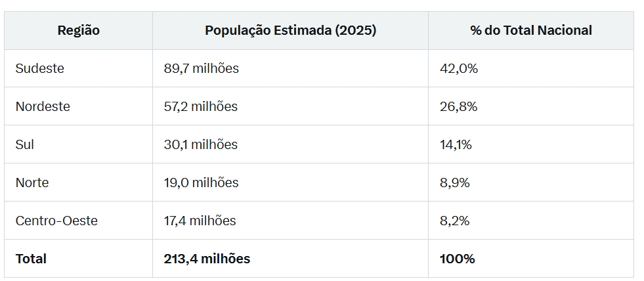Click the Região column header
The image size is (644, 281).
click(79, 30)
